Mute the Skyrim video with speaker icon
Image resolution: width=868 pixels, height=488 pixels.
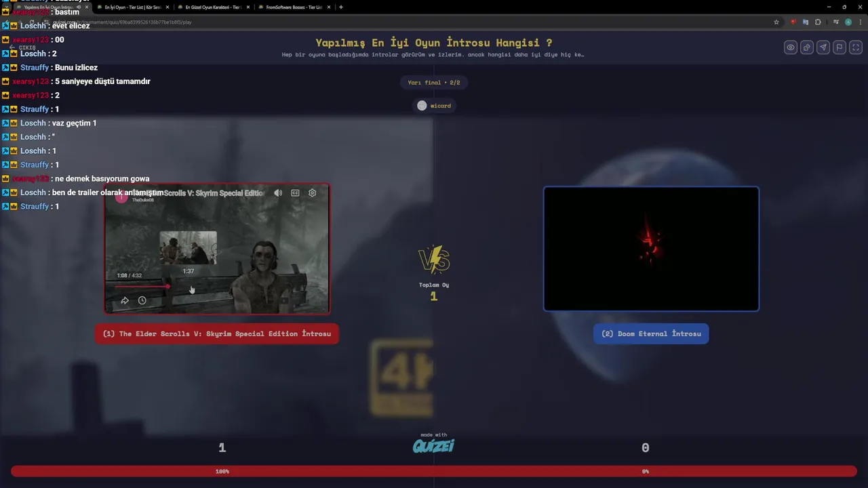pos(278,193)
